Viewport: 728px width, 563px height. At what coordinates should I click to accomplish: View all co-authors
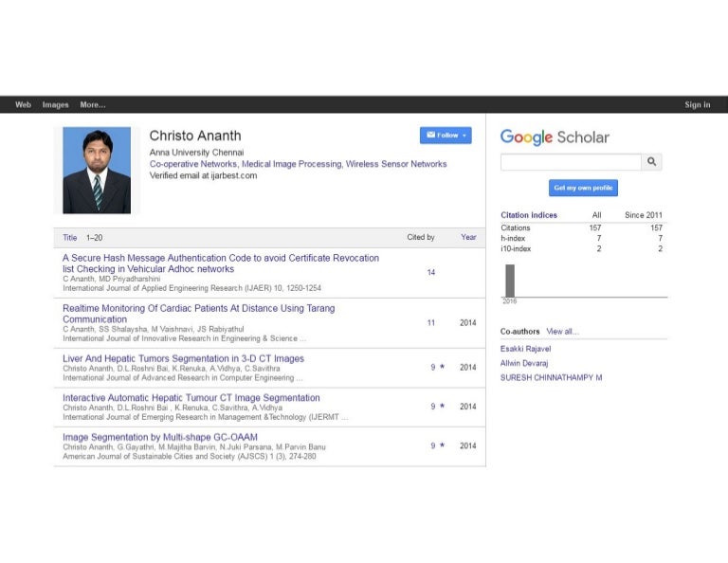point(562,332)
